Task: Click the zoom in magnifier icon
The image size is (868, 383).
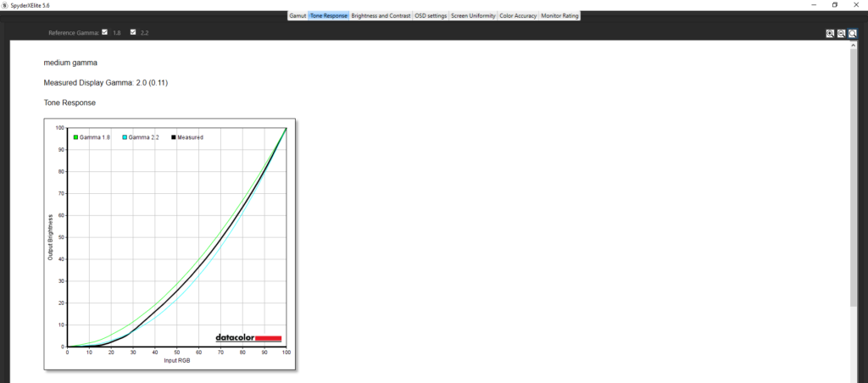Action: tap(830, 34)
